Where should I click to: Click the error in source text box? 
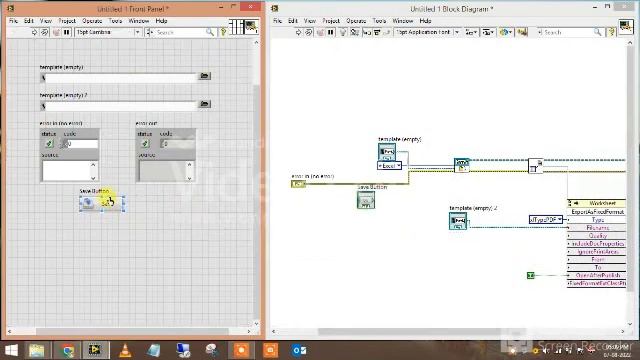(66, 170)
